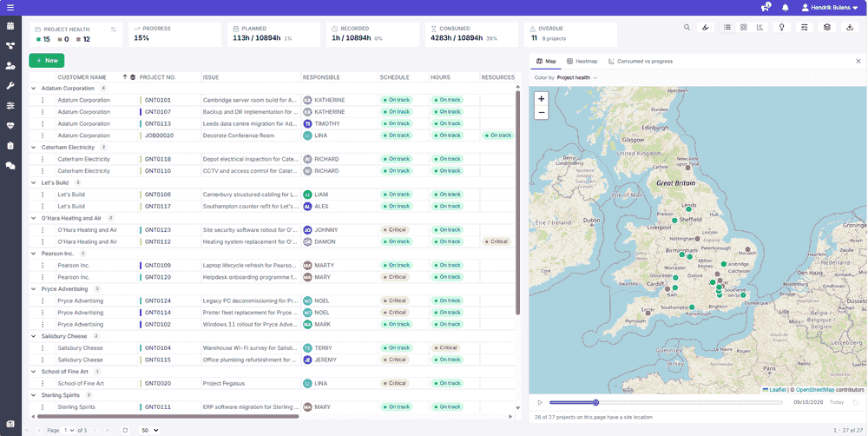Open the user clock icon in sidebar
This screenshot has height=436, width=868.
[10, 66]
